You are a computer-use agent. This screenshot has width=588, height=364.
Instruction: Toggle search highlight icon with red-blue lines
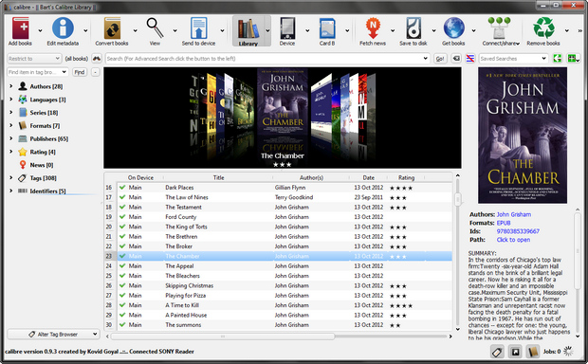470,59
